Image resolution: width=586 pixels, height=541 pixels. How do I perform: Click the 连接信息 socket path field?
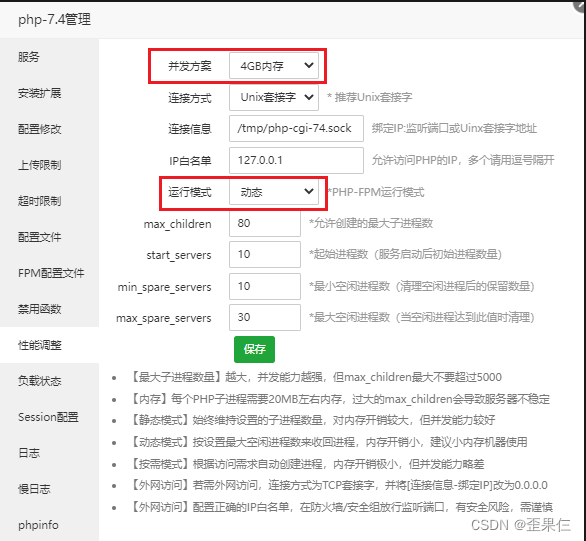pos(296,129)
